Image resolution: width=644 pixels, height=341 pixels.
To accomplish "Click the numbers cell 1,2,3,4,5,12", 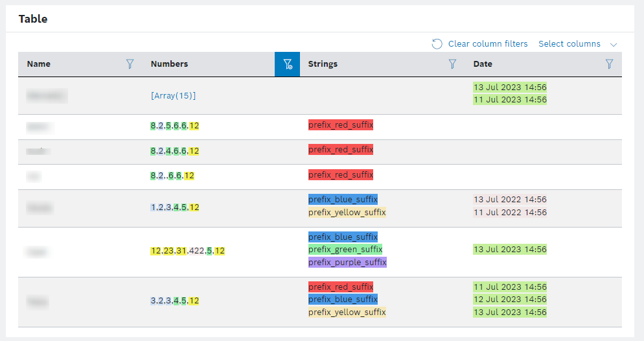I will coord(175,207).
